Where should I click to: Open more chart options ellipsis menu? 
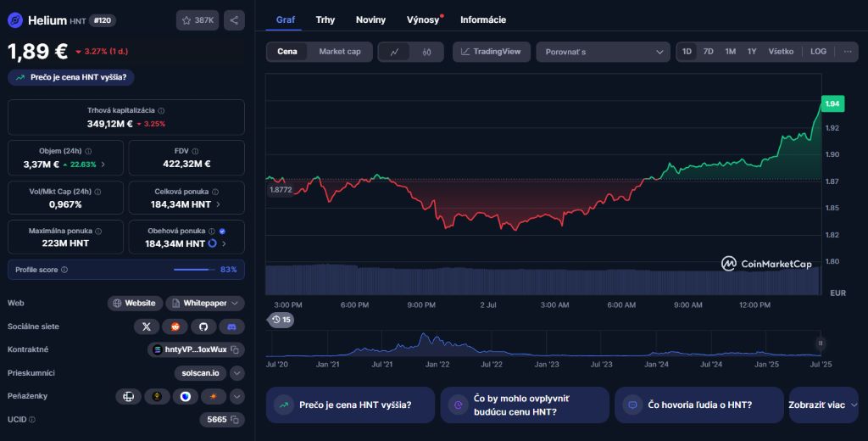[848, 52]
